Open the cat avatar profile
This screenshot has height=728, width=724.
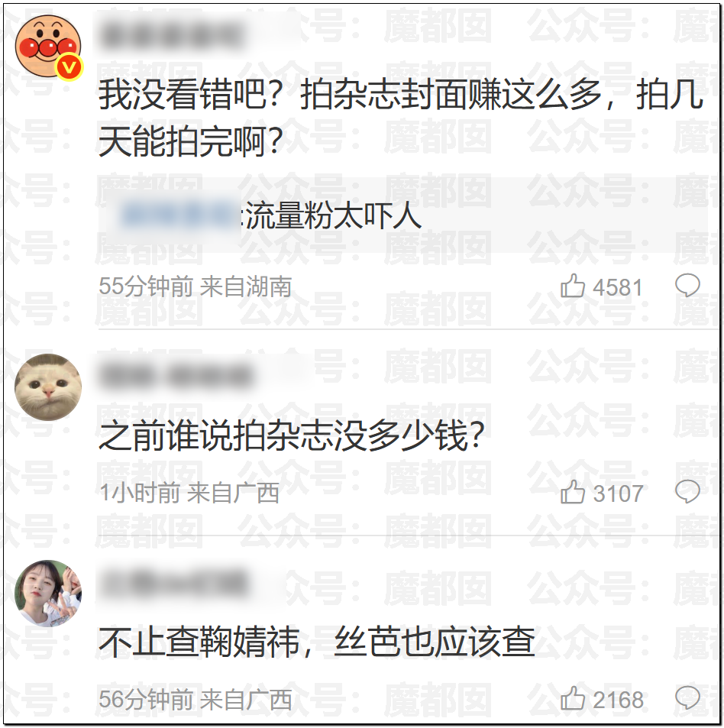48,387
